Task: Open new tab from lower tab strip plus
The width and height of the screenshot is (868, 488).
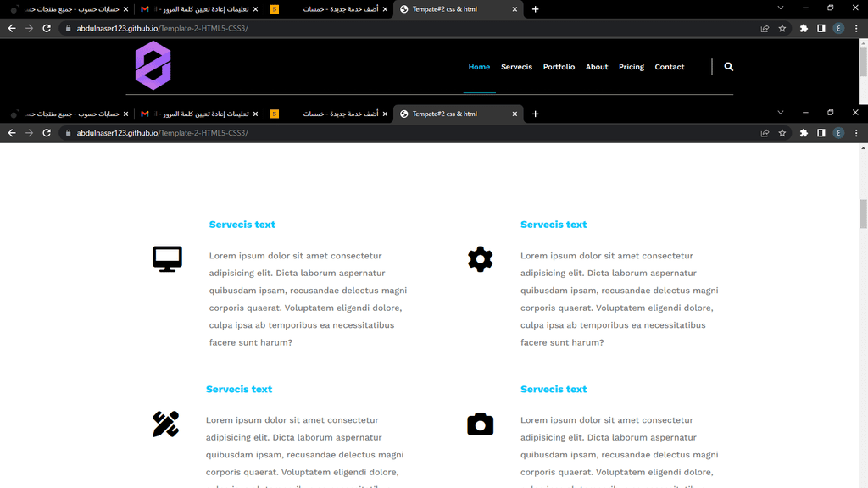Action: coord(536,114)
